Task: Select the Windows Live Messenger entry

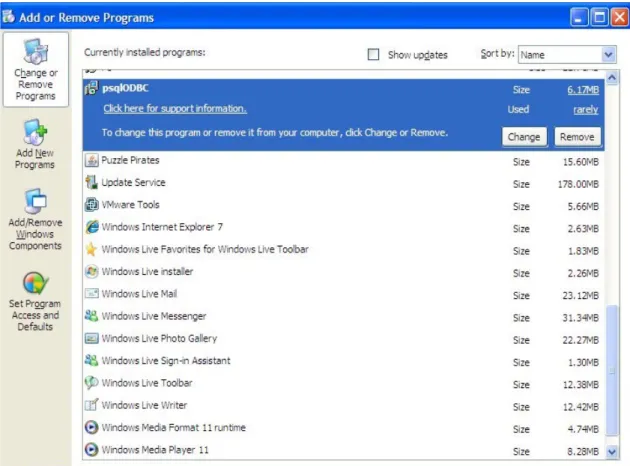Action: pyautogui.click(x=344, y=317)
